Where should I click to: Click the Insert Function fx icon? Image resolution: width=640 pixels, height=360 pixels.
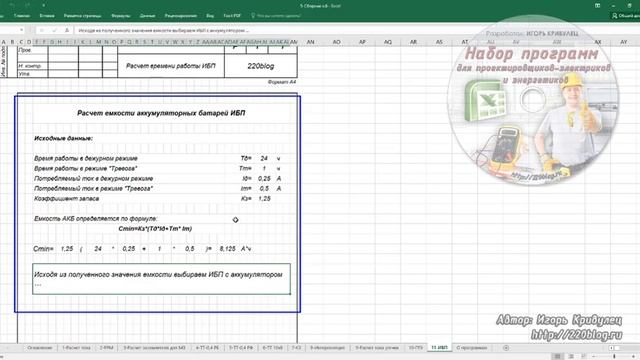tap(67, 30)
